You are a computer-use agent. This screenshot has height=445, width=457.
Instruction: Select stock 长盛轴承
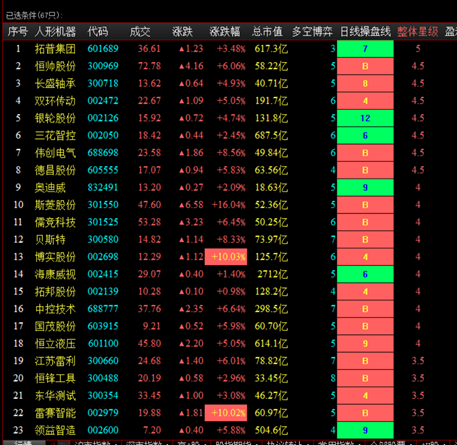pyautogui.click(x=55, y=84)
